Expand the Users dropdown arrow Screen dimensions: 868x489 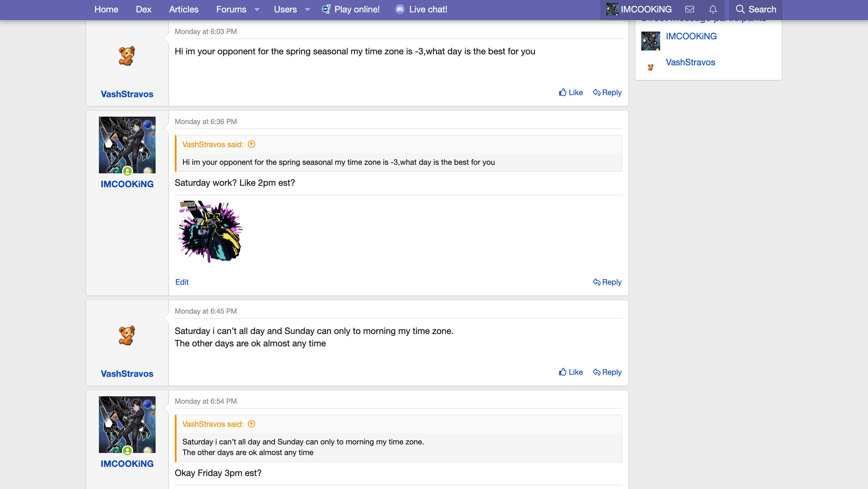tap(307, 9)
